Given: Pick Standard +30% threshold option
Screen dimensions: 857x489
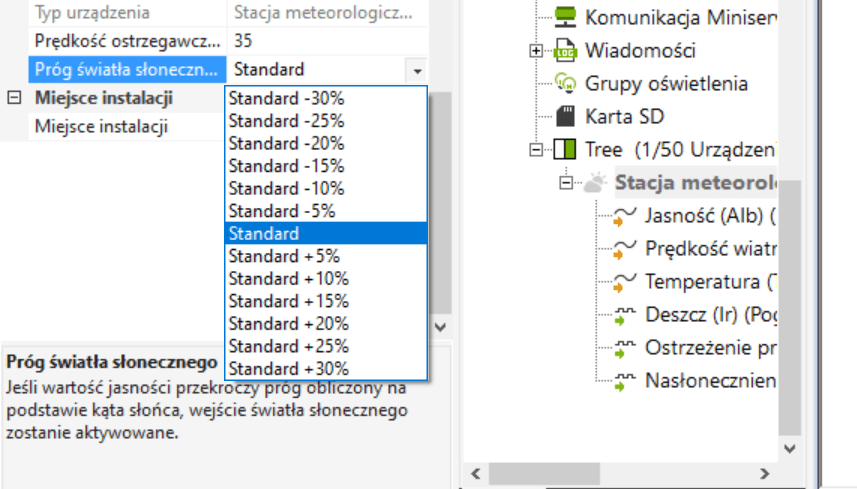Looking at the screenshot, I should click(288, 368).
